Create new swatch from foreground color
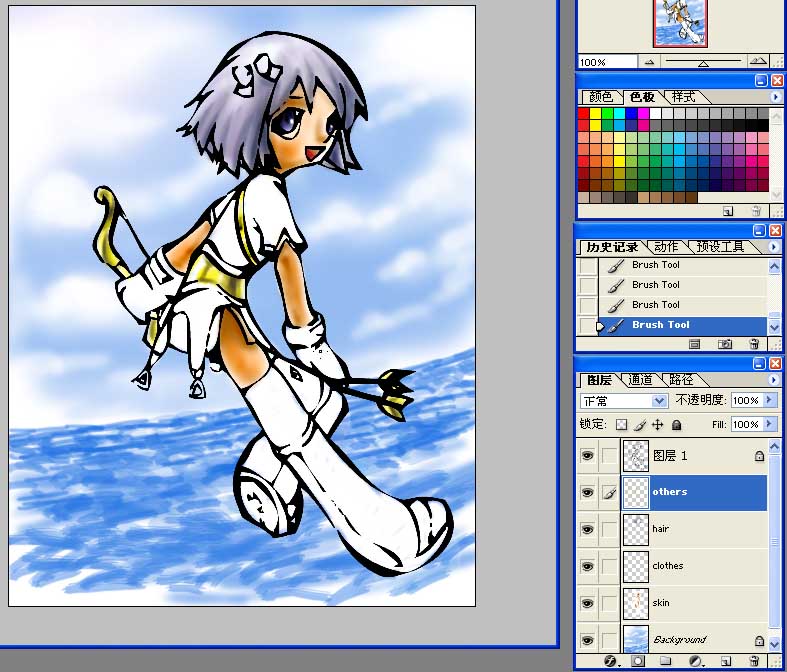Viewport: 787px width, 672px height. (x=727, y=211)
